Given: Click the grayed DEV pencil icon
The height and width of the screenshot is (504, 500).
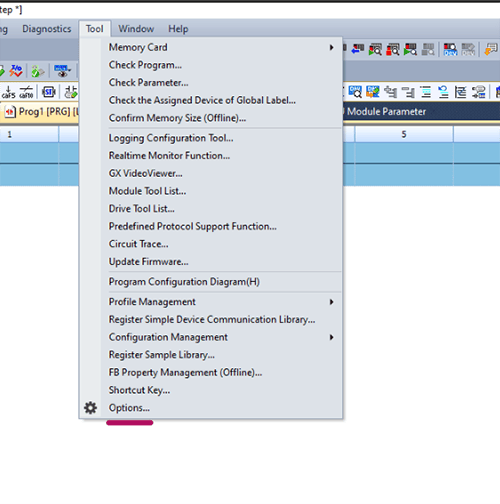Looking at the screenshot, I should (468, 49).
